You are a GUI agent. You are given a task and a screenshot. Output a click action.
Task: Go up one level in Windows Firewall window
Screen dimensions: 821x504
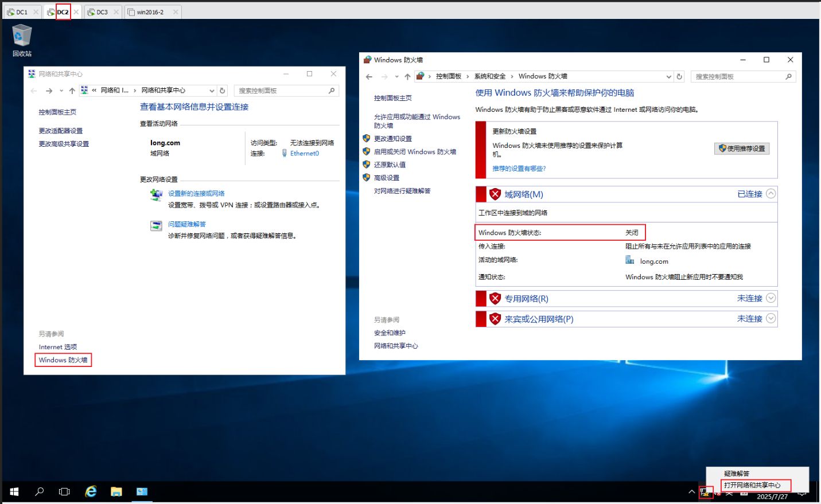tap(407, 77)
